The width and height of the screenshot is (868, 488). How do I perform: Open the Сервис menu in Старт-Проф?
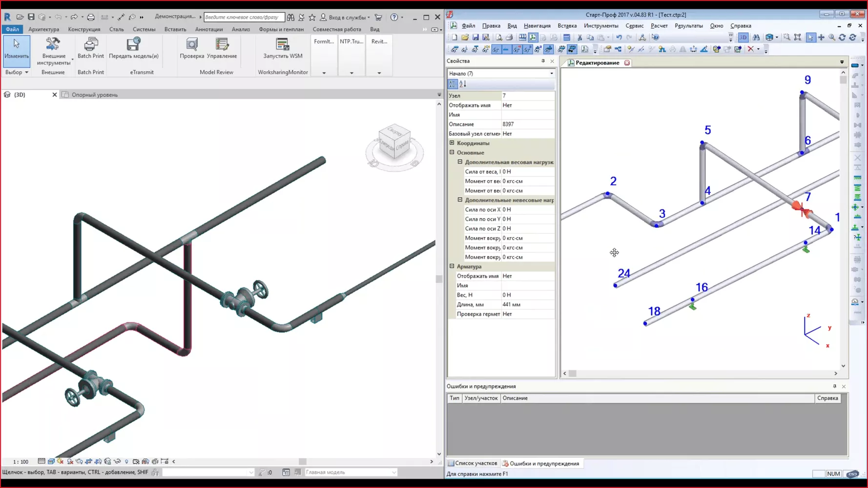coord(635,25)
